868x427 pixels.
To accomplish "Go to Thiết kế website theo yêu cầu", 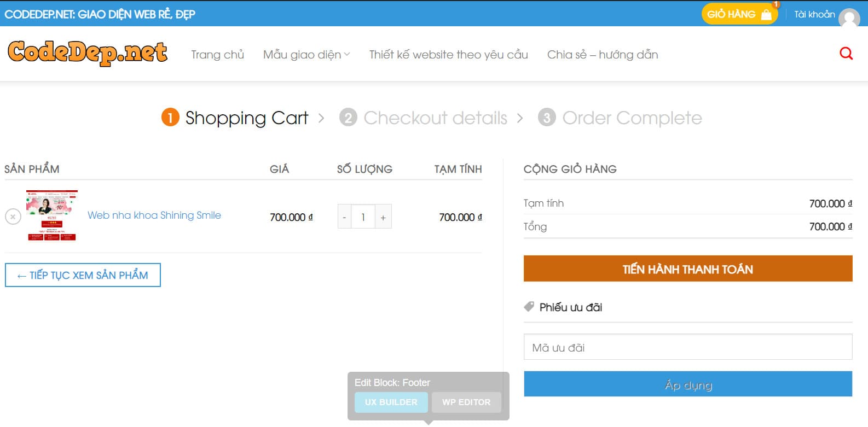I will pyautogui.click(x=448, y=55).
